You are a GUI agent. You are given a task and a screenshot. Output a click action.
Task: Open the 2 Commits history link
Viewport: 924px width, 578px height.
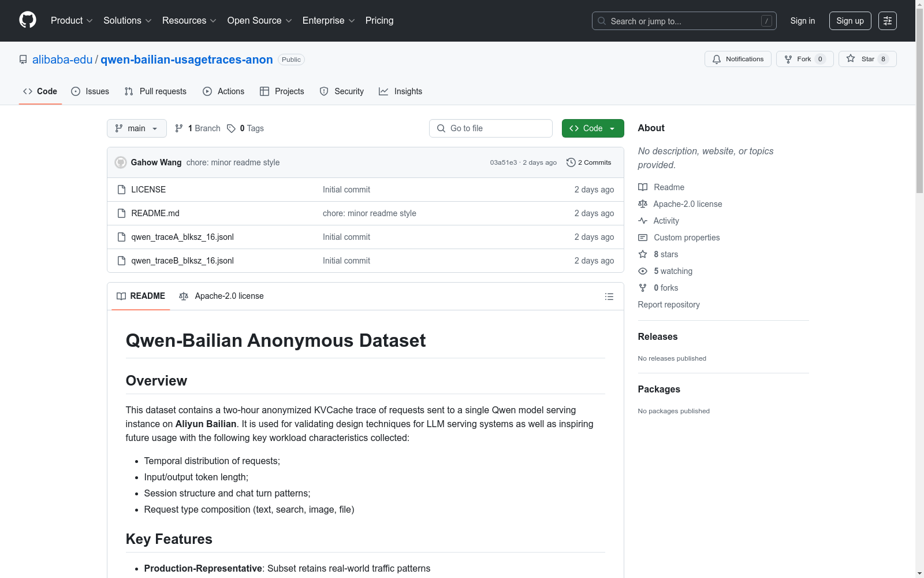click(x=589, y=162)
